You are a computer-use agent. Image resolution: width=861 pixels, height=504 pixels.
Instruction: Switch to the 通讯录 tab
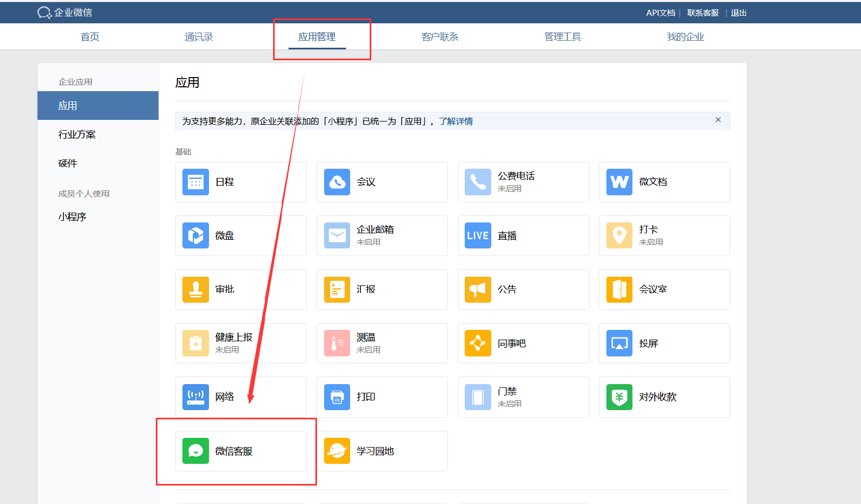pyautogui.click(x=199, y=37)
